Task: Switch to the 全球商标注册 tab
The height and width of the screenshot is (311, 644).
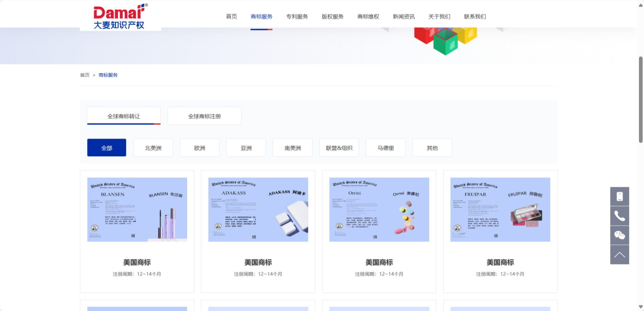Action: 204,116
